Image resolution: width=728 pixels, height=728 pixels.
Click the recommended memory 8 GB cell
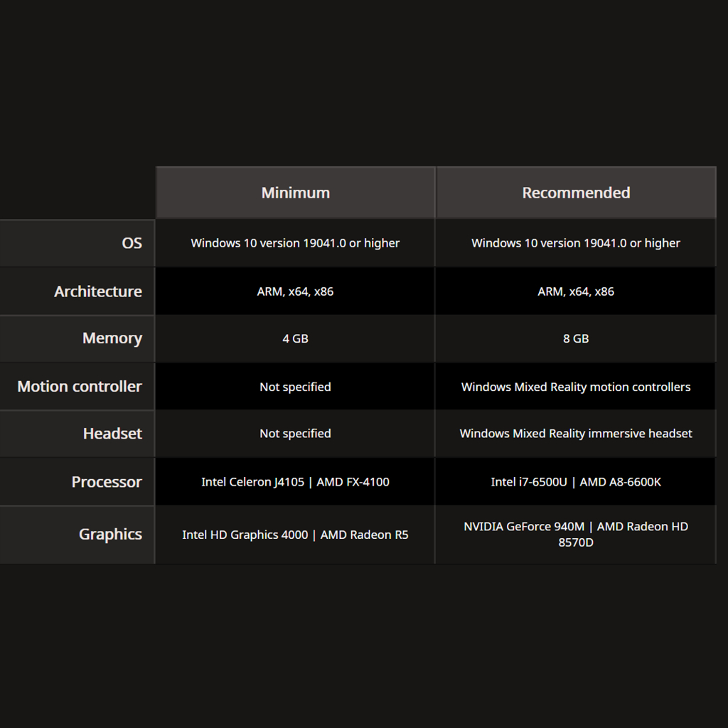(x=576, y=338)
